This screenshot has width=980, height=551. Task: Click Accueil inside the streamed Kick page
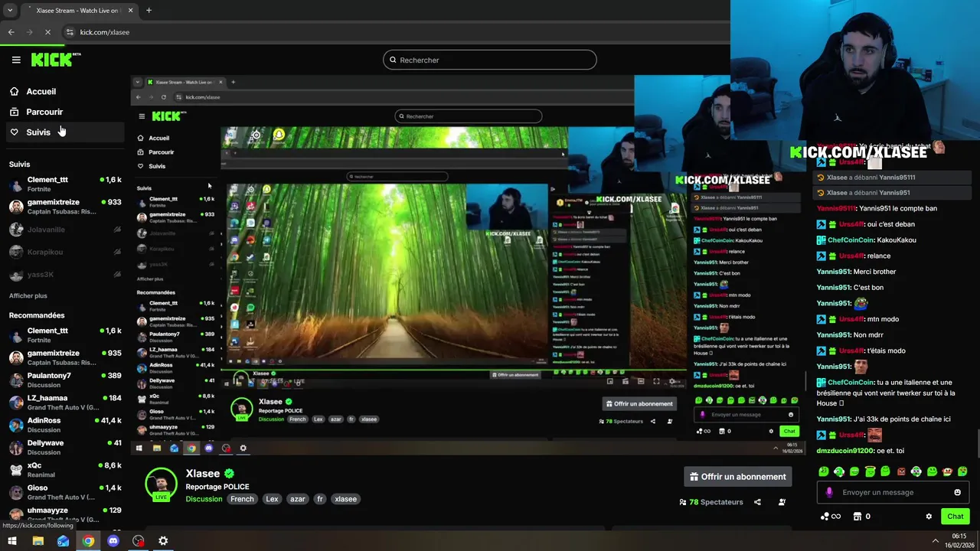click(158, 138)
